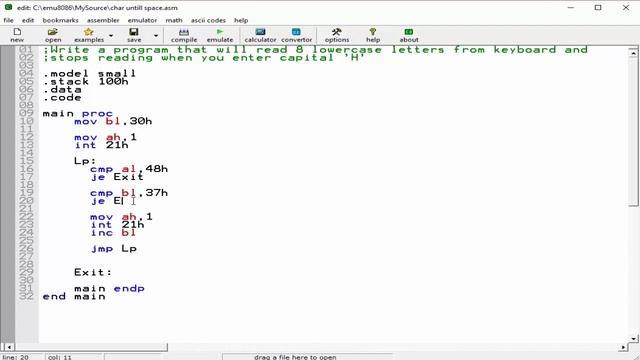The image size is (640, 360).
Task: Click the 'Exit:' label line
Action: [93, 272]
